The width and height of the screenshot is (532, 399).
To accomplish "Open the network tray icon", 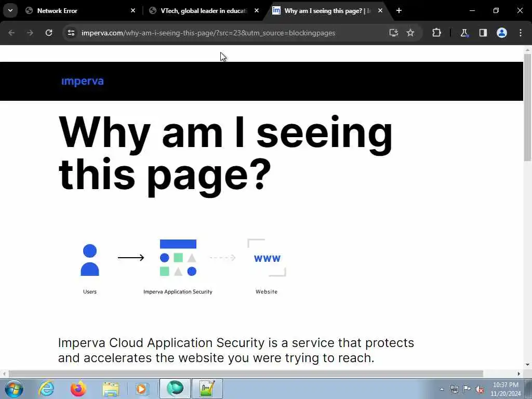I will pos(454,390).
